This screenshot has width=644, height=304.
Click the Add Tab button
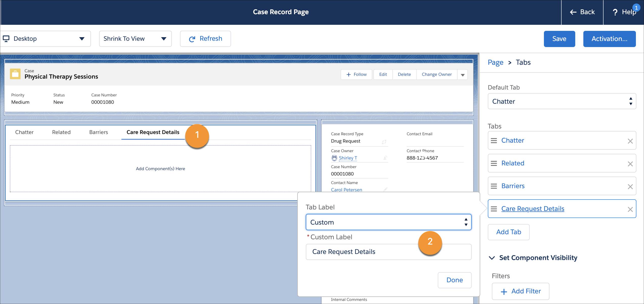[509, 232]
